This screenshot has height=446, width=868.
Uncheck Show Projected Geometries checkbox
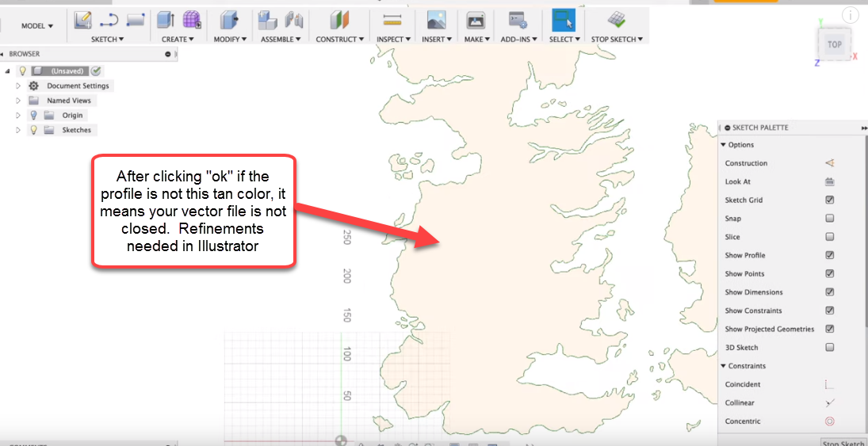[x=829, y=329]
